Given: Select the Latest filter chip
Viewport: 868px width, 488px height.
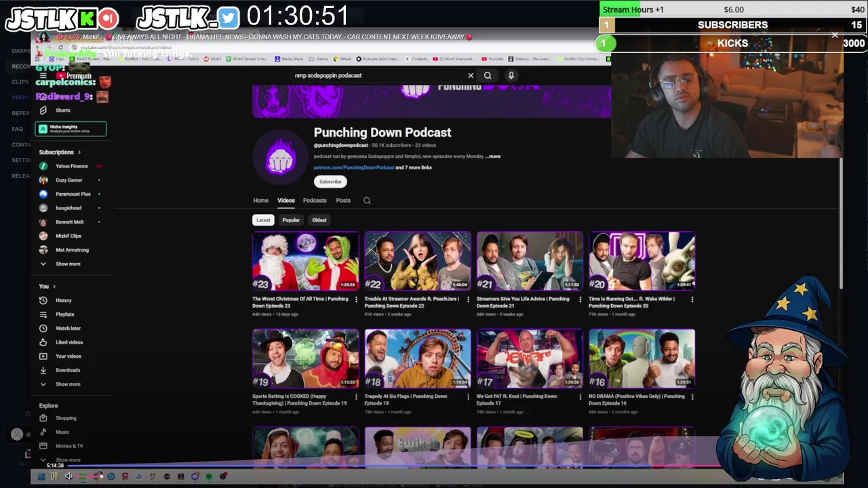Looking at the screenshot, I should tap(263, 220).
